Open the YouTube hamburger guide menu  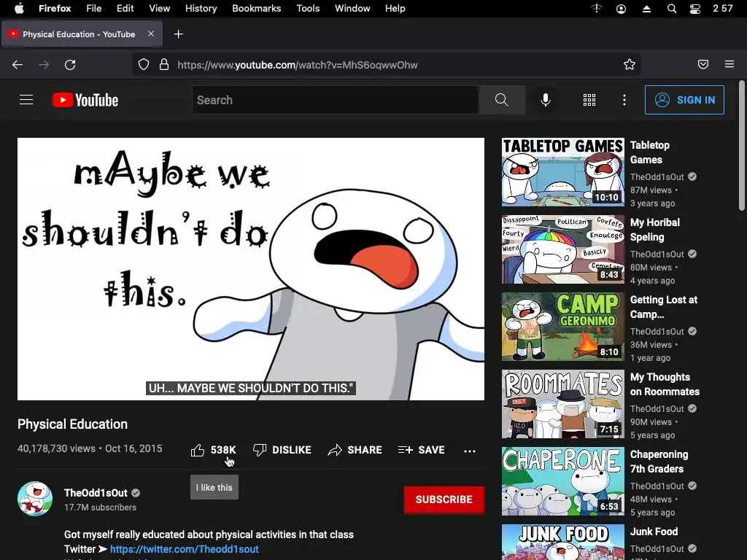pyautogui.click(x=26, y=99)
